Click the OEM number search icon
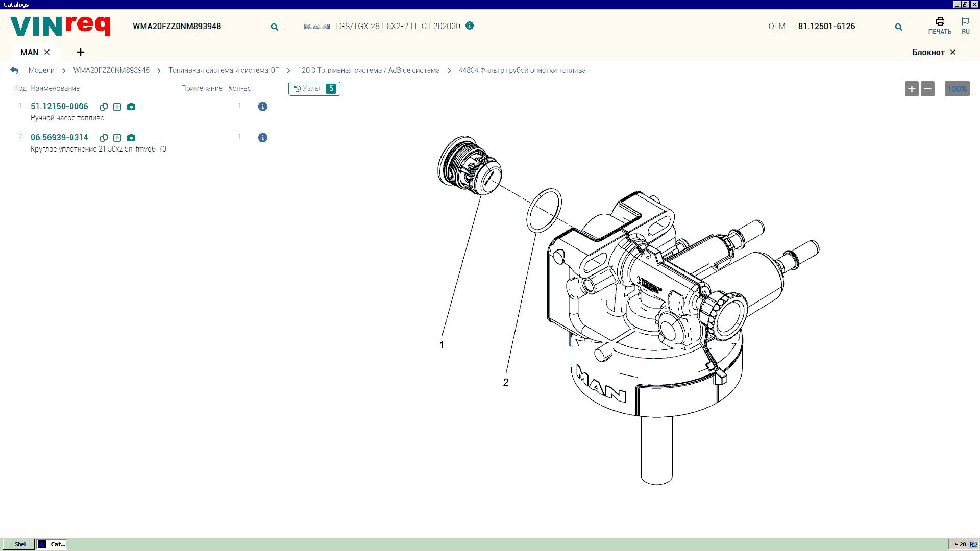Image resolution: width=980 pixels, height=551 pixels. [x=899, y=27]
